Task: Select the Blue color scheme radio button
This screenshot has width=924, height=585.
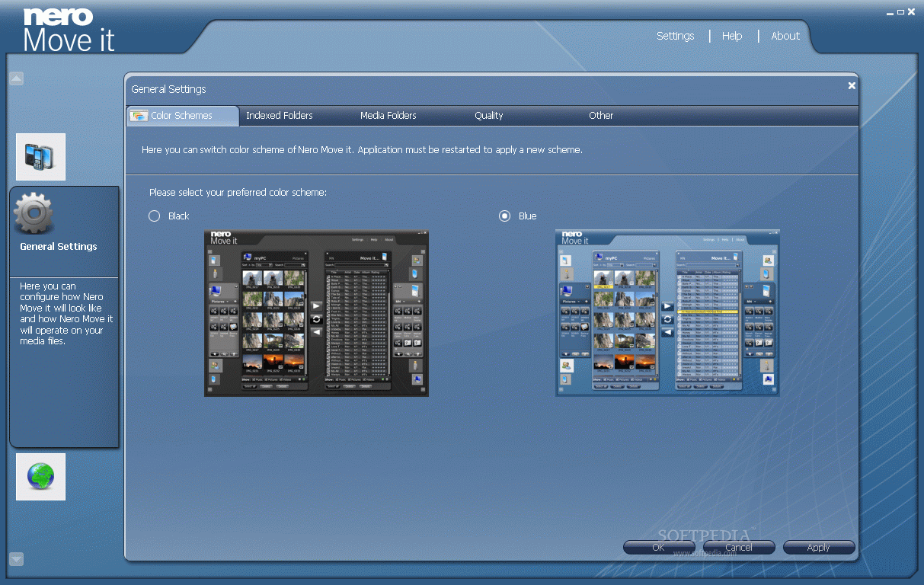Action: 504,216
